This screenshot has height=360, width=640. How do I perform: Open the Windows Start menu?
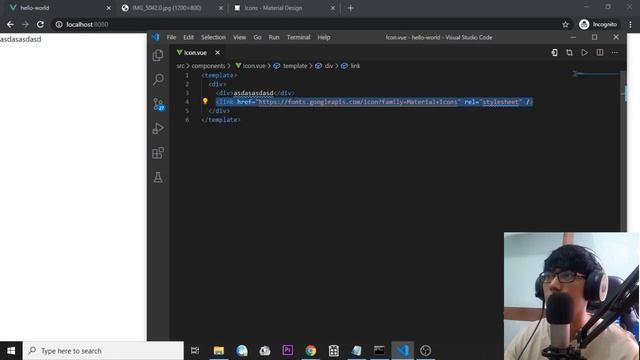(x=11, y=351)
